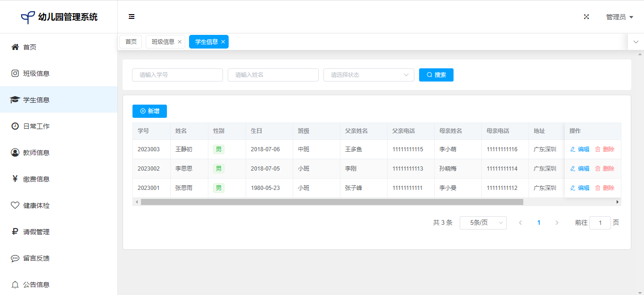Expand the tabs overflow chevron at right
Image resolution: width=644 pixels, height=295 pixels.
[636, 42]
